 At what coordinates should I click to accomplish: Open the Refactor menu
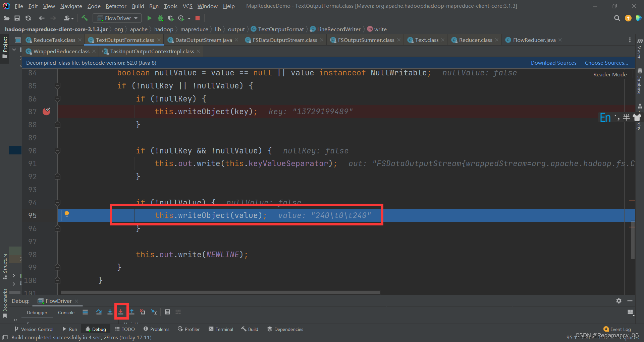click(x=116, y=6)
